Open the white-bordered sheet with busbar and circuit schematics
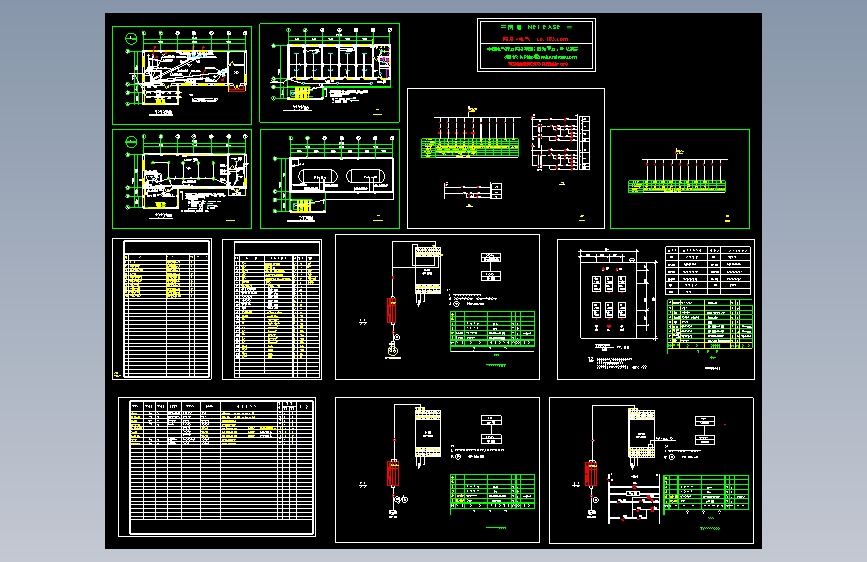Image resolution: width=867 pixels, height=562 pixels. click(506, 158)
